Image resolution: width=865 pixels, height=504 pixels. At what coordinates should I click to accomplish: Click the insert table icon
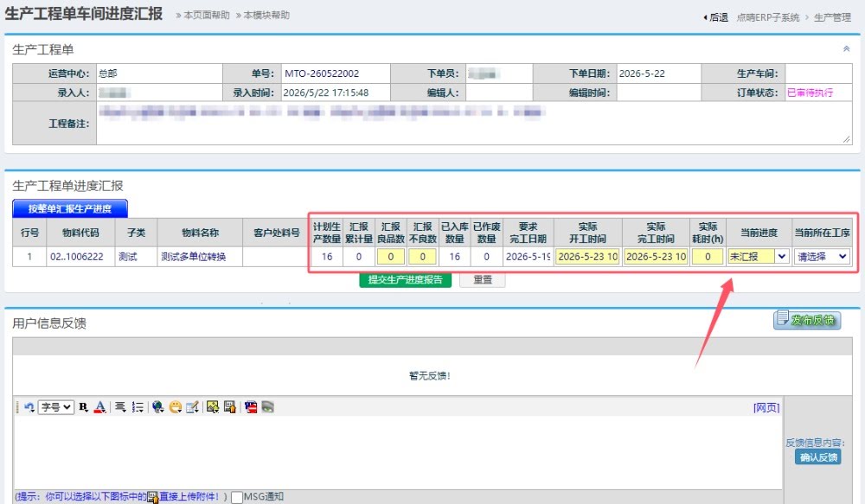tap(192, 407)
